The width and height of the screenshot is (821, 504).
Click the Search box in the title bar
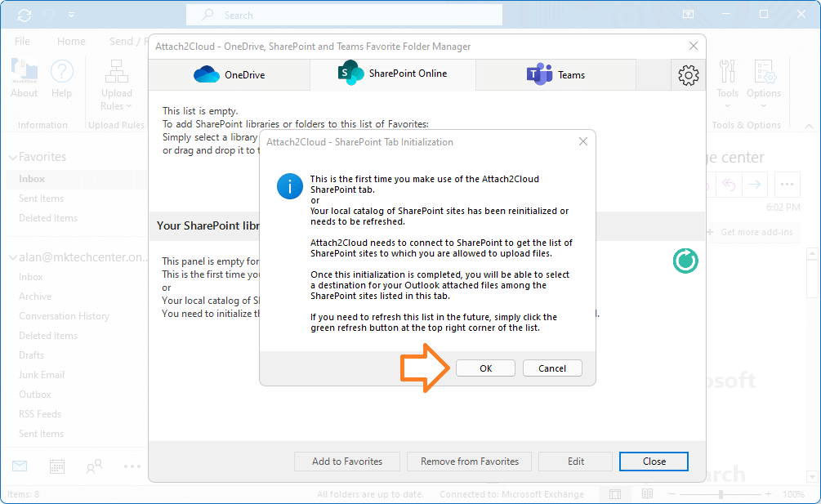(343, 14)
